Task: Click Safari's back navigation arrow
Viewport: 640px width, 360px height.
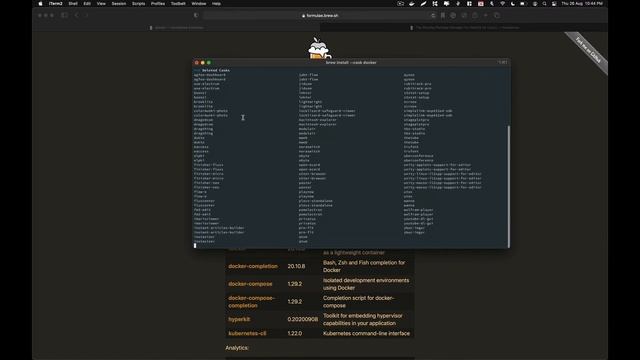Action: (77, 16)
